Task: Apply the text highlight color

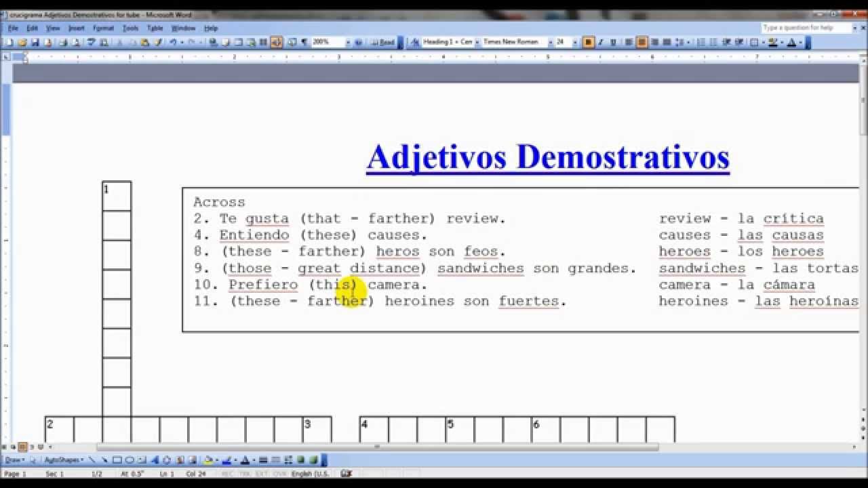Action: [x=772, y=42]
